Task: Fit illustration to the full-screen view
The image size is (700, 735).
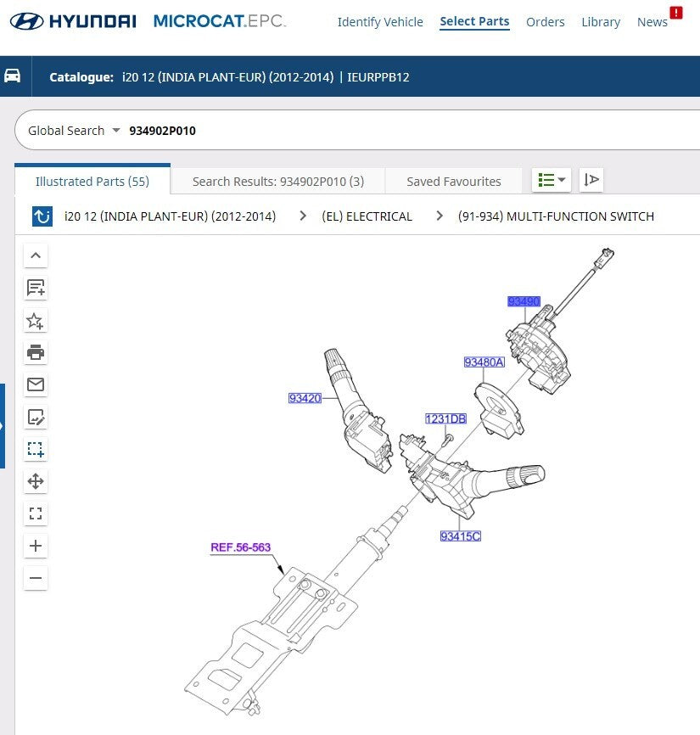Action: (36, 513)
